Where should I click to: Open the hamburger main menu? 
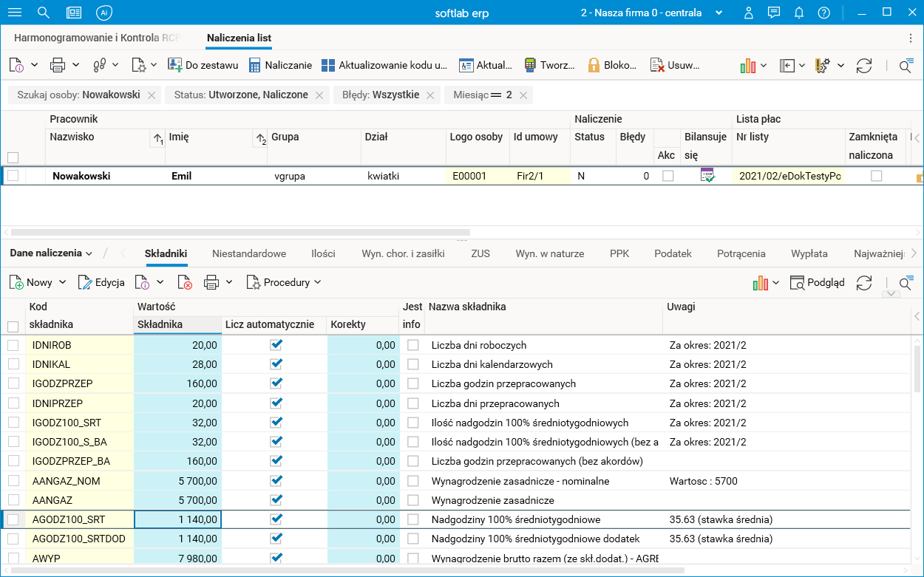coord(14,13)
